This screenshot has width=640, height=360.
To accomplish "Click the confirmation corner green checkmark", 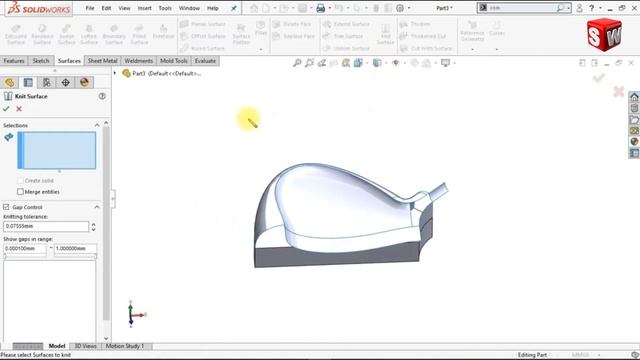I will tap(599, 78).
